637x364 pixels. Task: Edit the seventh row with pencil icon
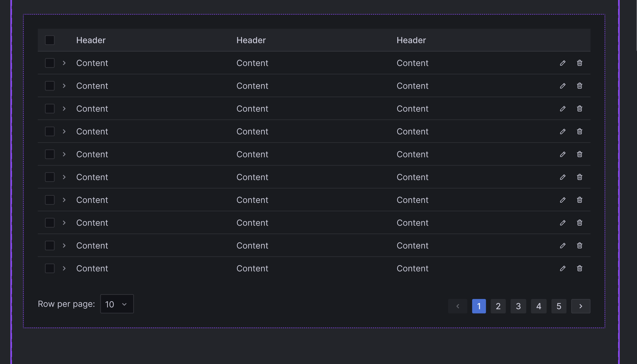tap(563, 200)
